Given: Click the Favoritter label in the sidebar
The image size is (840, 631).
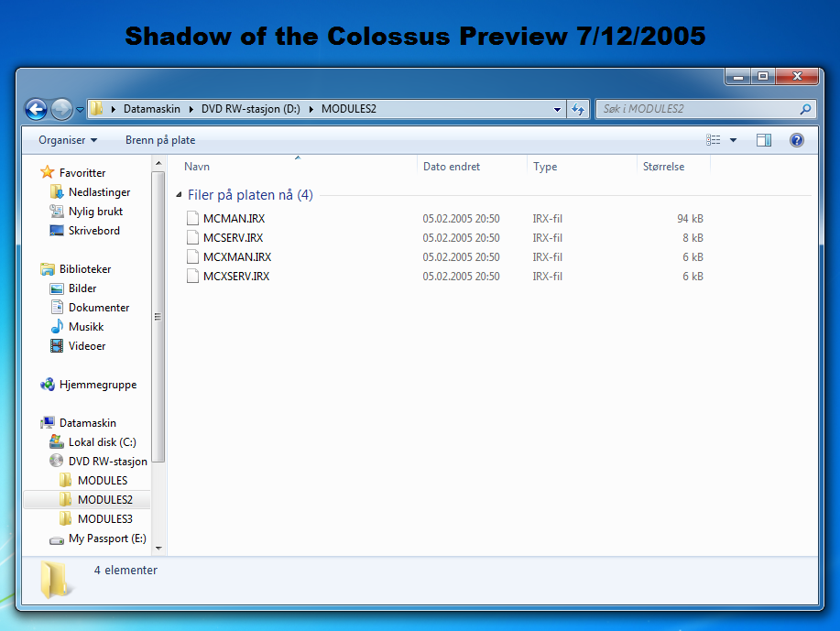Looking at the screenshot, I should 82,172.
